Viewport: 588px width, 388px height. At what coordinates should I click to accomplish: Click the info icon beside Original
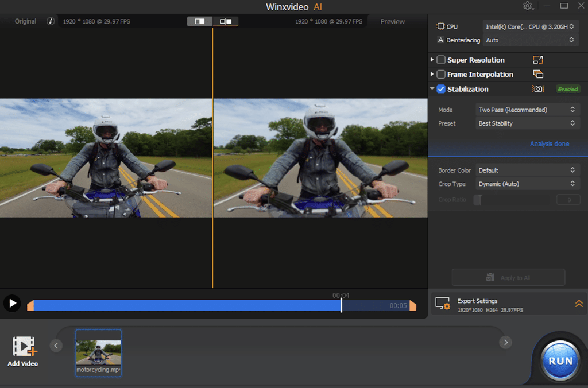(x=51, y=21)
